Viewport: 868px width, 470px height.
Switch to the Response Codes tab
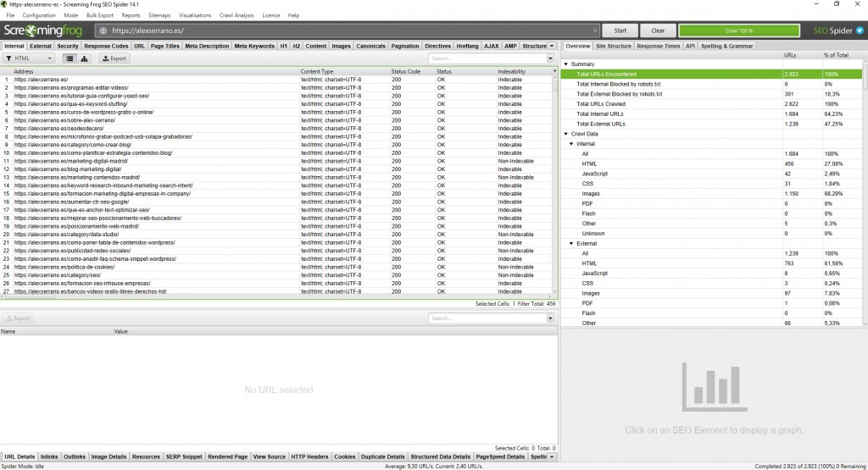pos(106,46)
